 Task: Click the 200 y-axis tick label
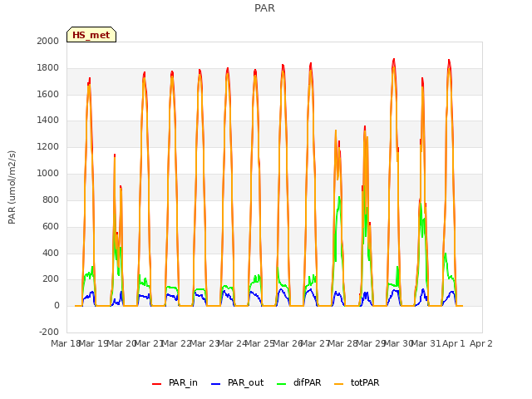[51, 279]
